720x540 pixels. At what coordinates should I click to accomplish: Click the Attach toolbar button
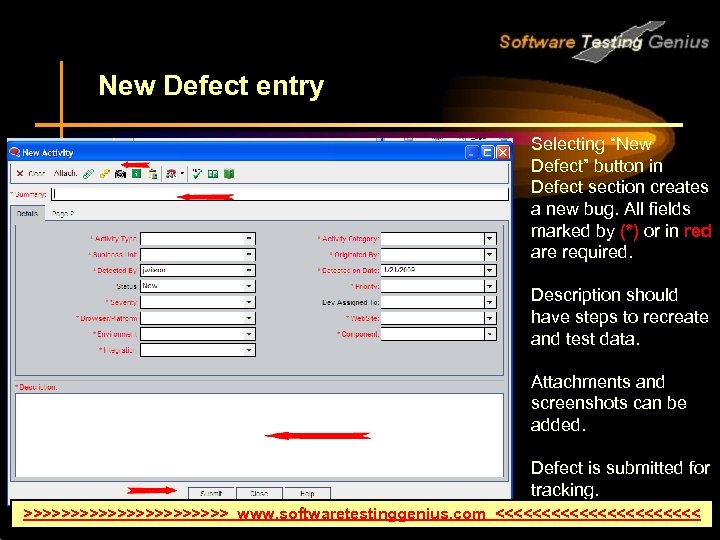click(x=65, y=174)
